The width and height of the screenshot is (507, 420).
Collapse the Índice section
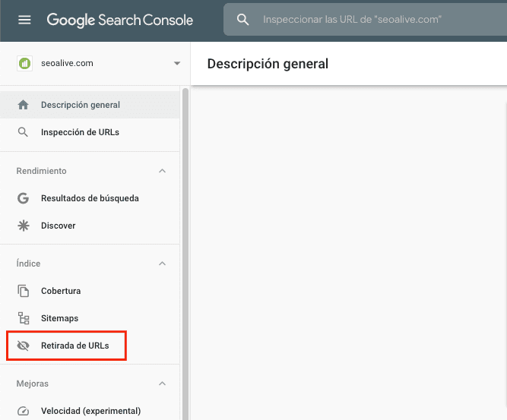tap(163, 264)
